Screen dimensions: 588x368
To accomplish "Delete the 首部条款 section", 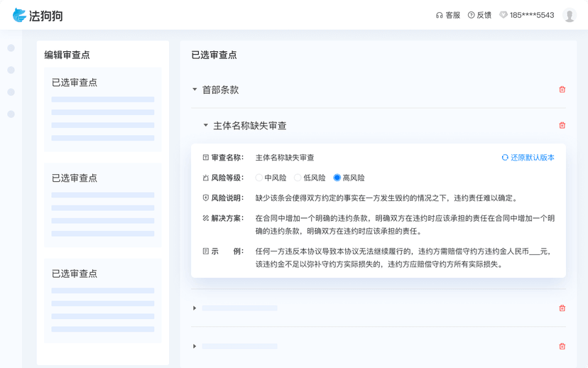I will 562,90.
